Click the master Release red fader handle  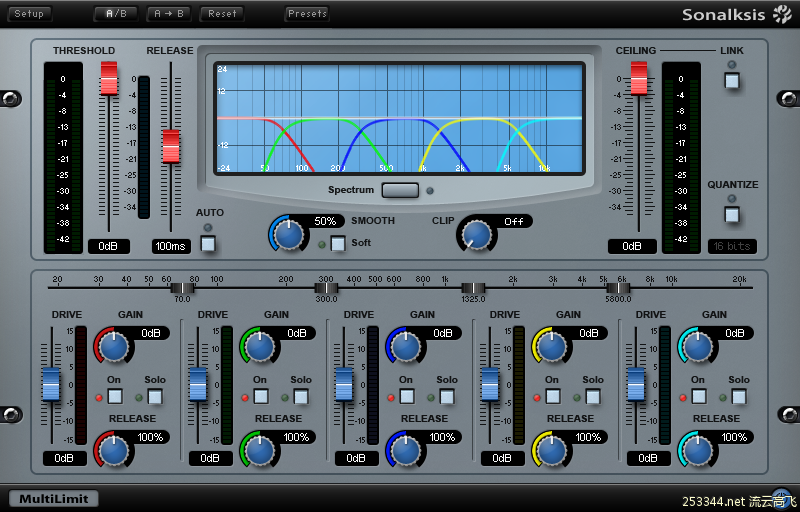pos(171,146)
